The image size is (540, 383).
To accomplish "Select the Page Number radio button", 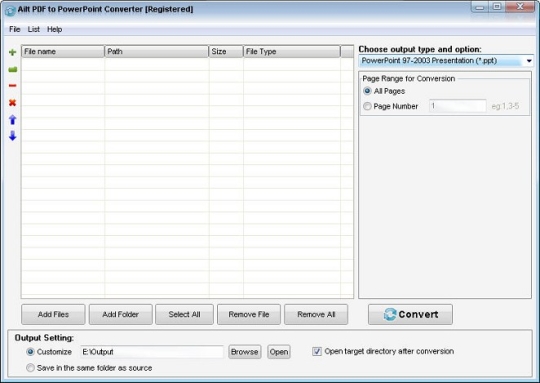I will (367, 106).
